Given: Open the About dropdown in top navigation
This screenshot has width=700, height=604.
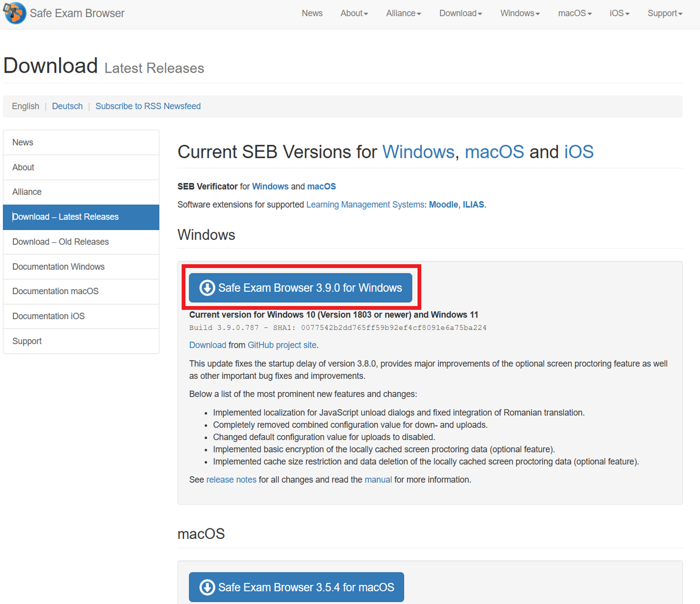Looking at the screenshot, I should click(x=354, y=13).
